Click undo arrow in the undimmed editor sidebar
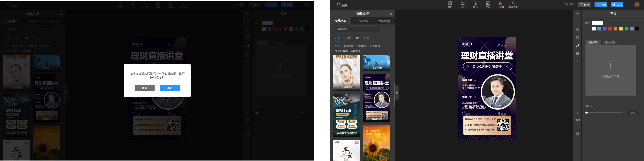 [577, 14]
